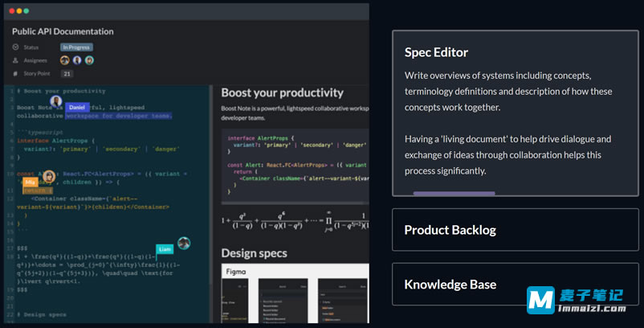Click the Status clock icon
This screenshot has height=328, width=644.
(x=15, y=47)
